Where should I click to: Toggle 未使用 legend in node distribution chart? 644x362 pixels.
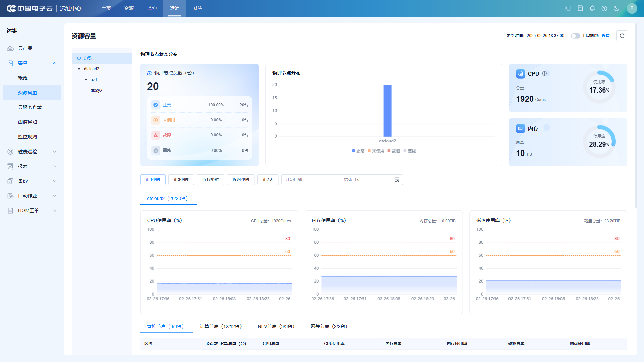pyautogui.click(x=376, y=151)
